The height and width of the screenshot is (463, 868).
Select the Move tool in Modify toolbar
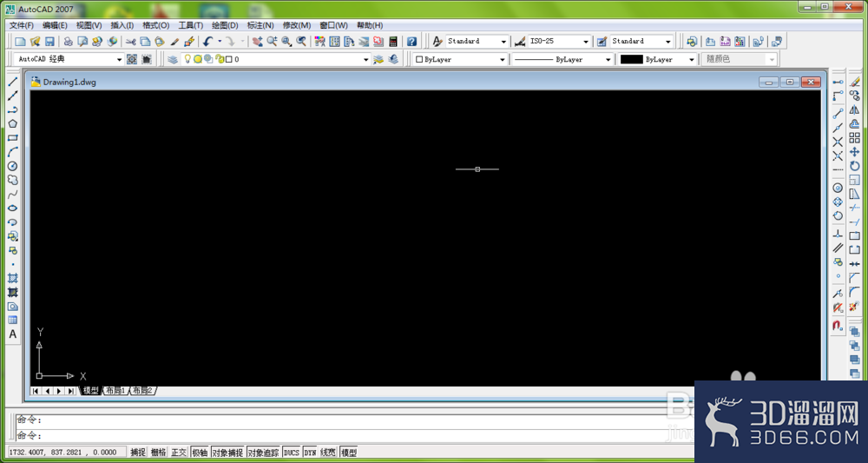pyautogui.click(x=855, y=152)
